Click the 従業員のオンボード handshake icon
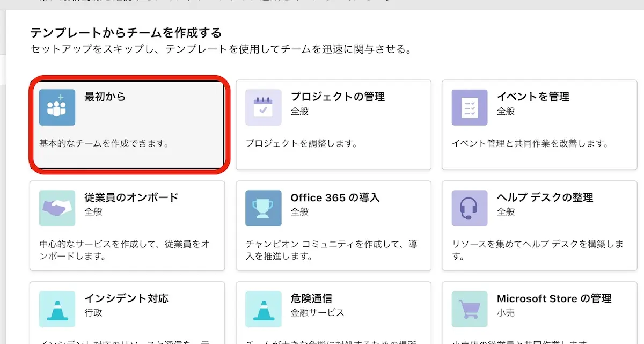Screen dimensions: 644x344 [57, 208]
